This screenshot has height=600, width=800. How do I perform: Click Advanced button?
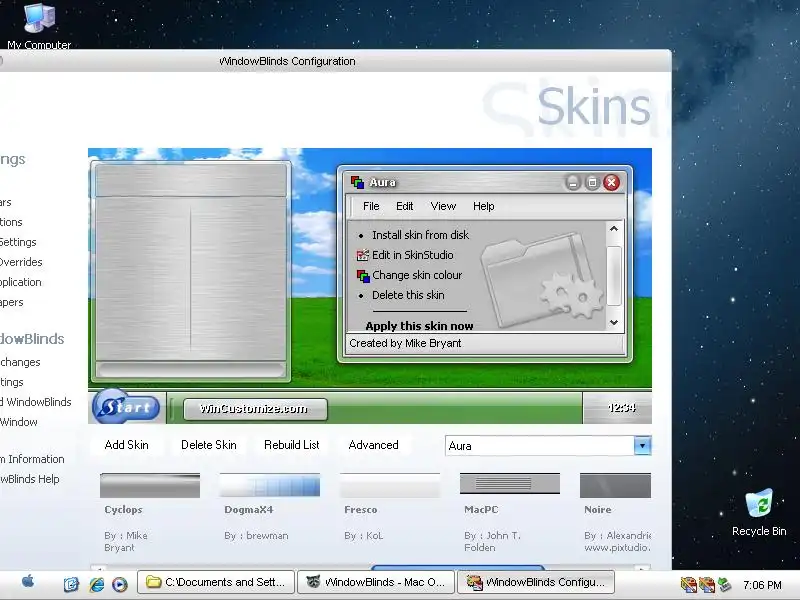tap(373, 445)
